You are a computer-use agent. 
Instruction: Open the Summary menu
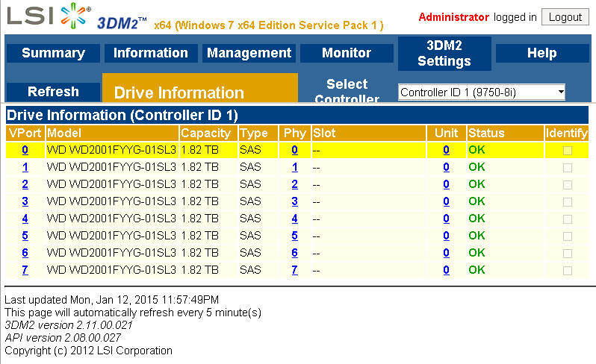[53, 53]
